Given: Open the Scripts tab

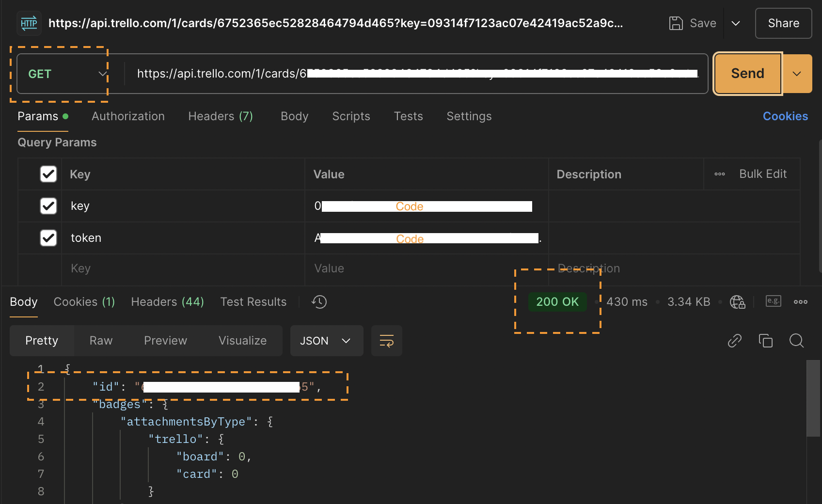Looking at the screenshot, I should coord(351,116).
